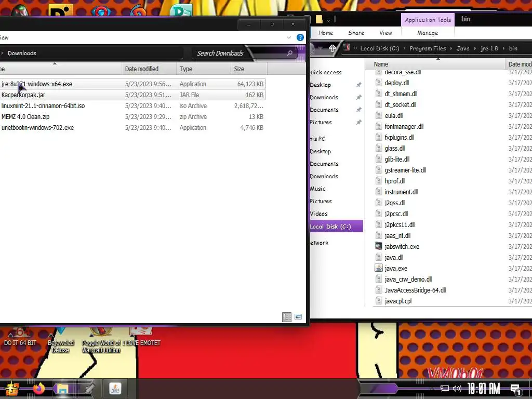Viewport: 532px width, 399px height.
Task: Expand the chevron after Java breadcrumb
Action: 475,48
